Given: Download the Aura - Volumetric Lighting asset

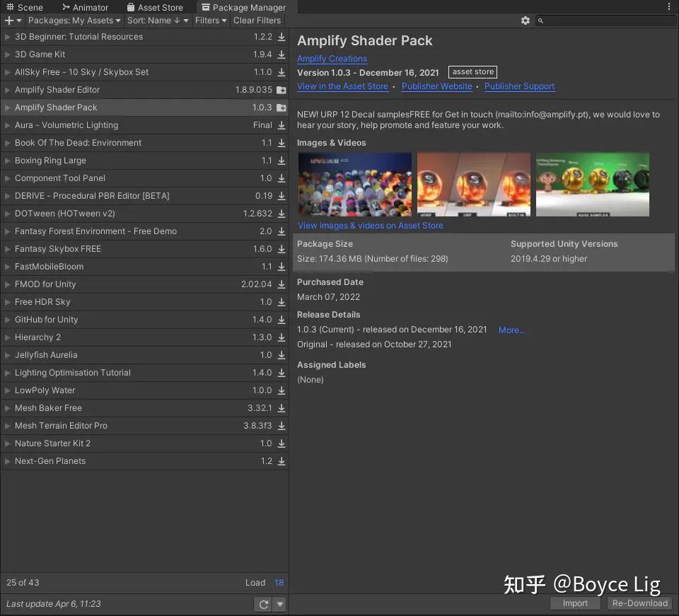Looking at the screenshot, I should [280, 125].
